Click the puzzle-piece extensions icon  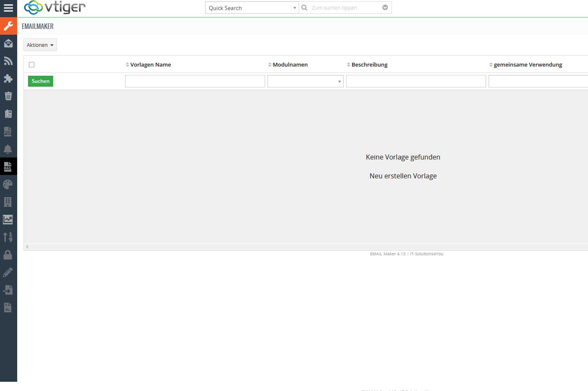point(8,79)
